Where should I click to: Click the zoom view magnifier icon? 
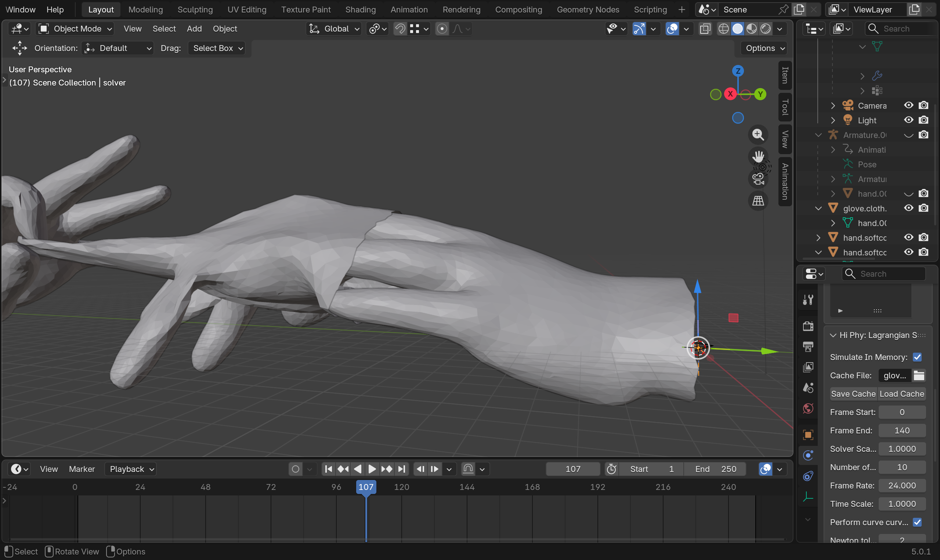pos(758,135)
